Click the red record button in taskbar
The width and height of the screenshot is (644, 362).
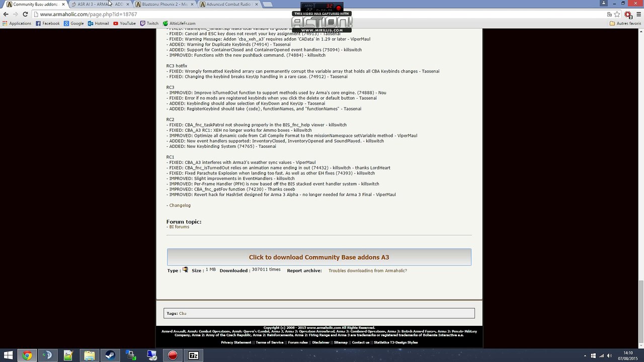[173, 355]
